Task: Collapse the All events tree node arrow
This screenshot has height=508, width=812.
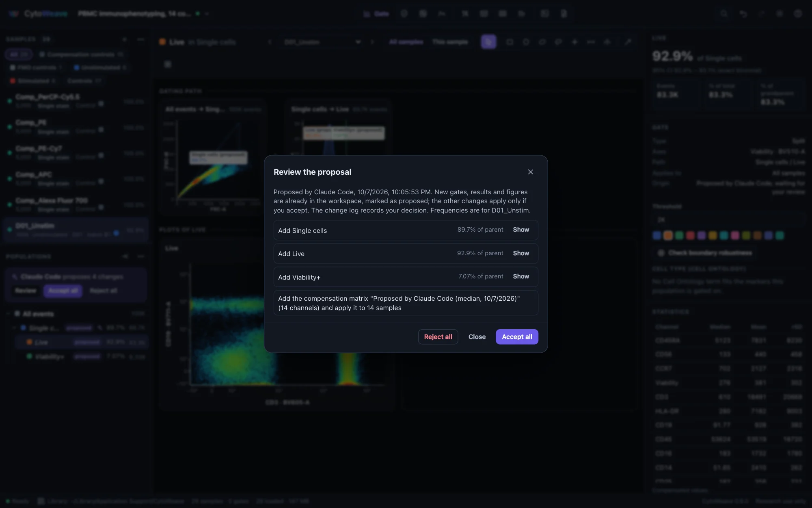Action: pyautogui.click(x=9, y=314)
